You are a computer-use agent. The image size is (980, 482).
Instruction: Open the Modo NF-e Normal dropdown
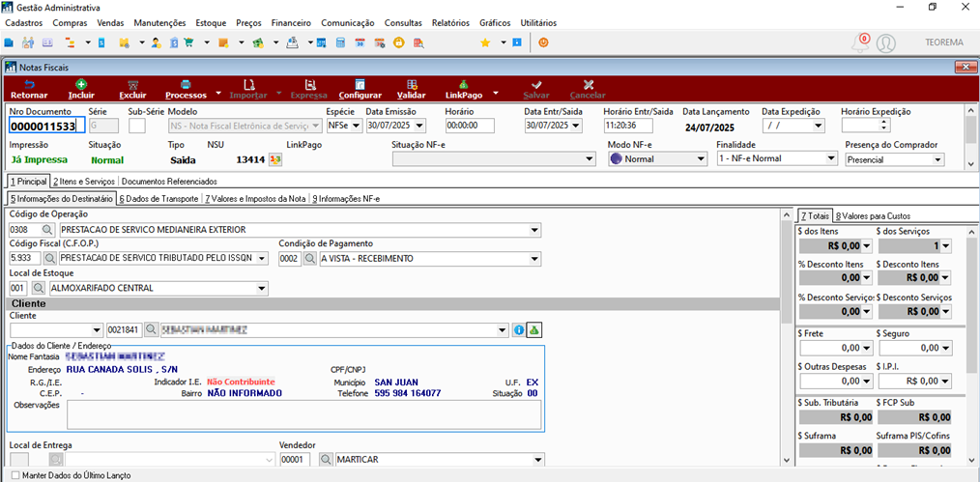coord(701,159)
